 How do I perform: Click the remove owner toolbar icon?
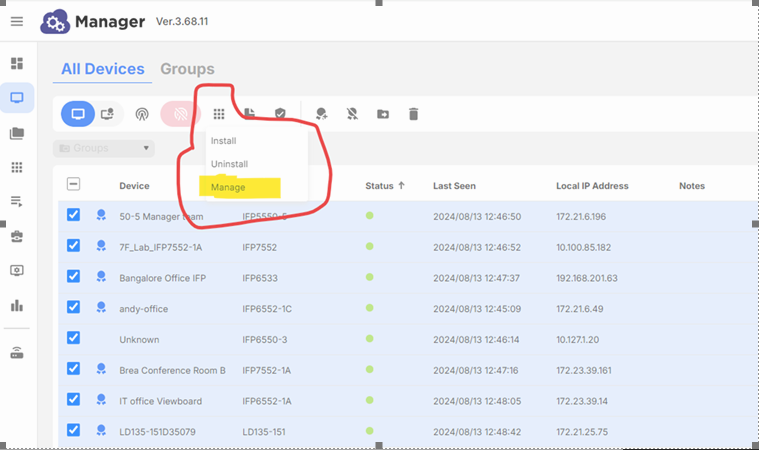(352, 114)
